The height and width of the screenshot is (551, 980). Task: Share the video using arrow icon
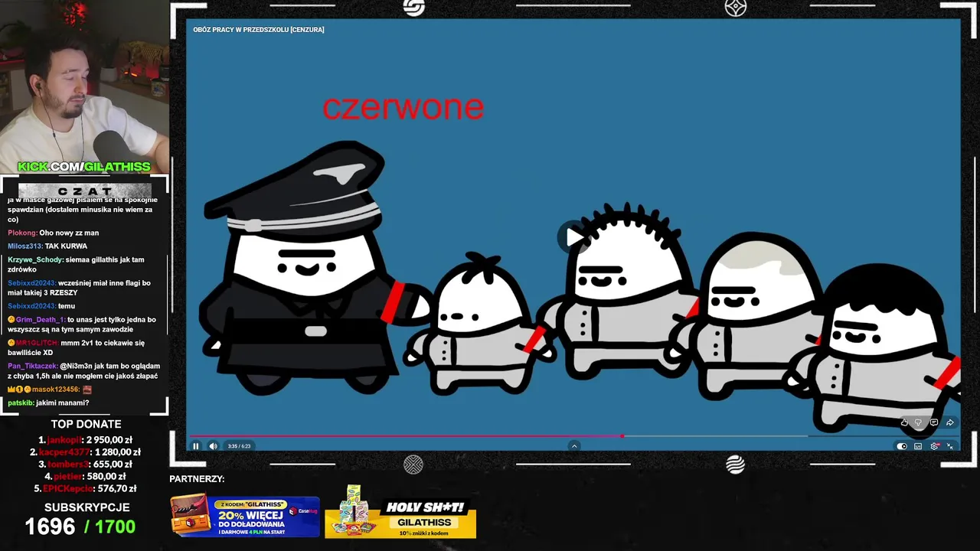[x=950, y=422]
